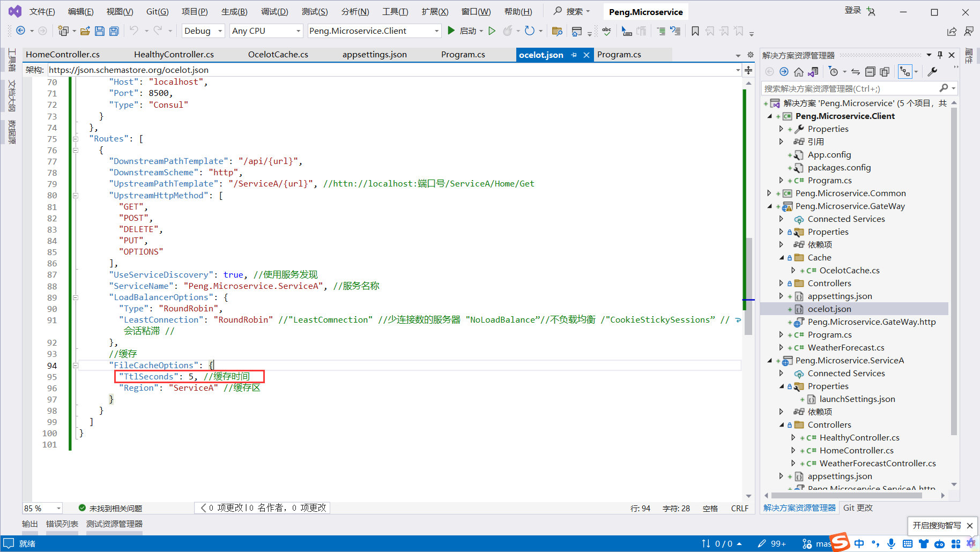Collapse Peng.Microservice.ServiceA project node
The height and width of the screenshot is (552, 980).
click(x=769, y=360)
